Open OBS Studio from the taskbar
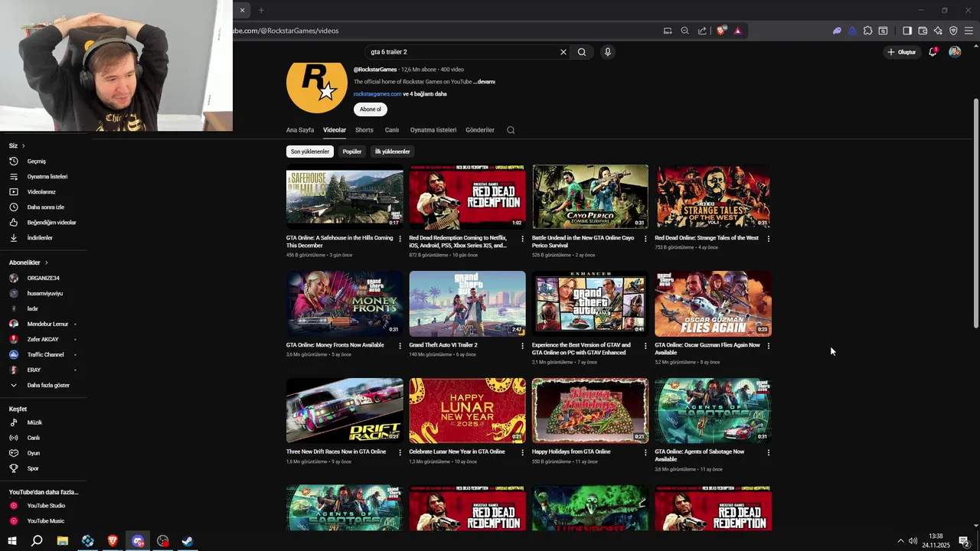The width and height of the screenshot is (980, 551). point(163,541)
